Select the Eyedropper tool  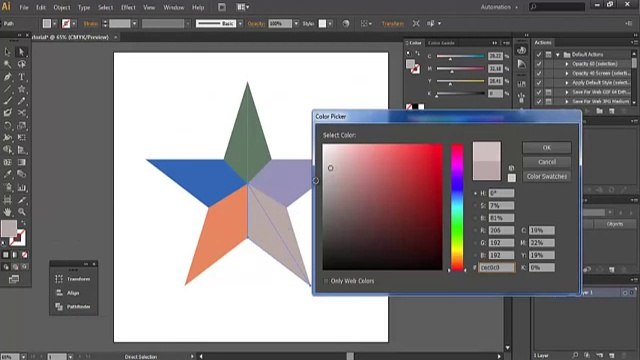pyautogui.click(x=7, y=174)
